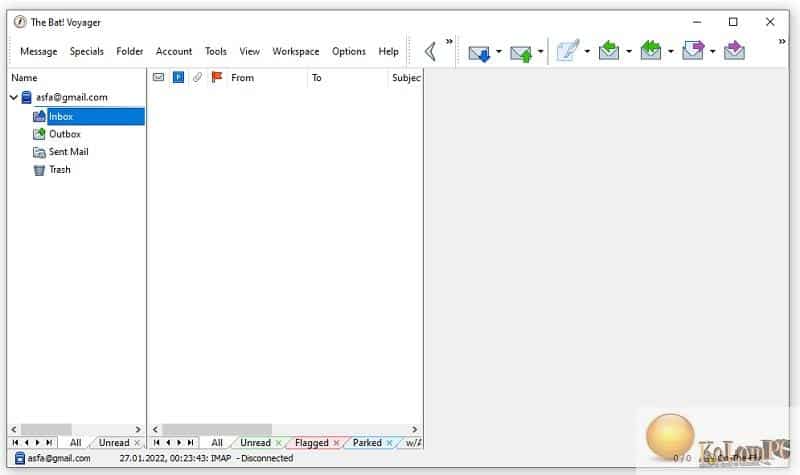This screenshot has width=800, height=475.
Task: Close the Parked tab
Action: [389, 443]
